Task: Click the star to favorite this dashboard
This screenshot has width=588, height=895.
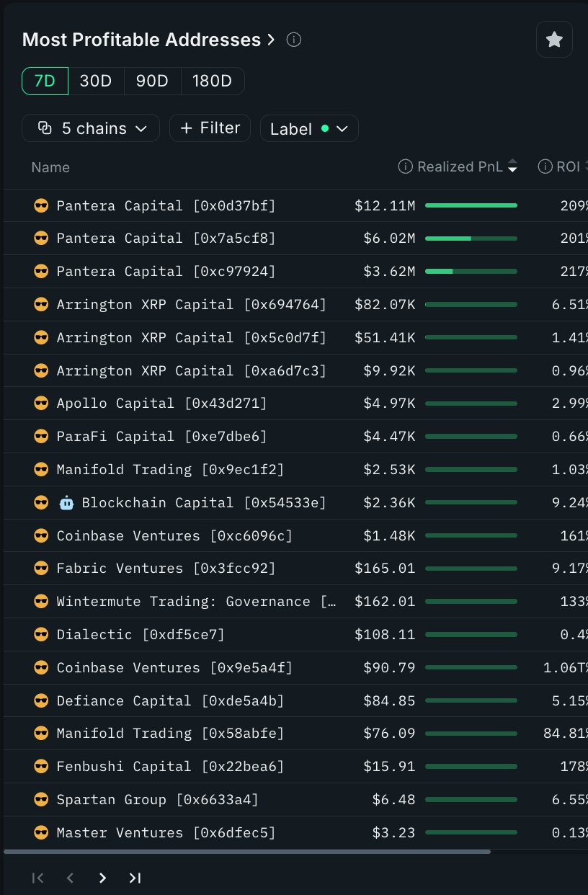Action: (x=553, y=39)
